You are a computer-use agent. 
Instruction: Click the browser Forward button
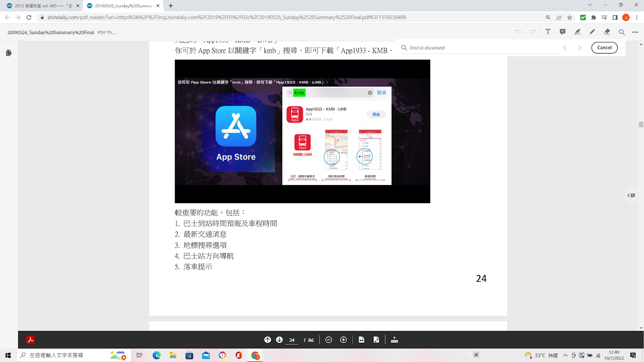pos(18,17)
